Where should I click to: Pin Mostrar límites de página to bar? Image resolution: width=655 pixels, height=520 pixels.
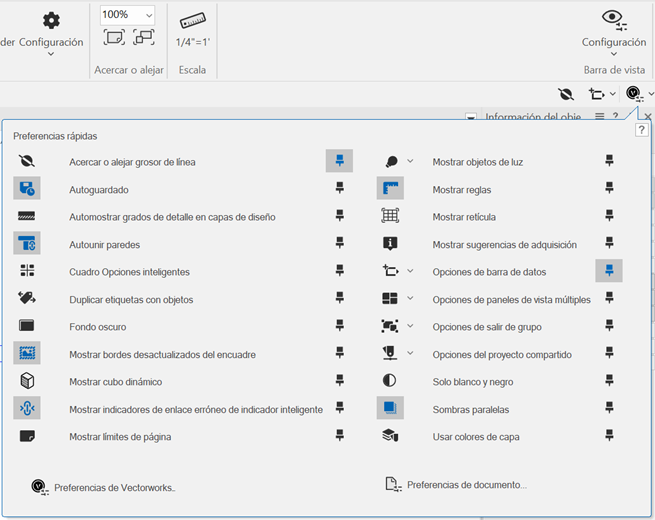pos(339,436)
